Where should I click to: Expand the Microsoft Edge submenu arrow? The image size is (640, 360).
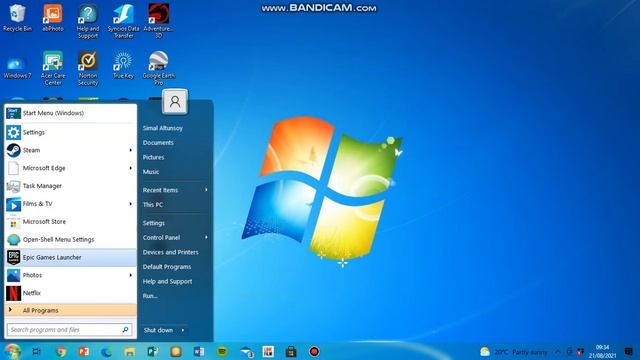pos(131,168)
